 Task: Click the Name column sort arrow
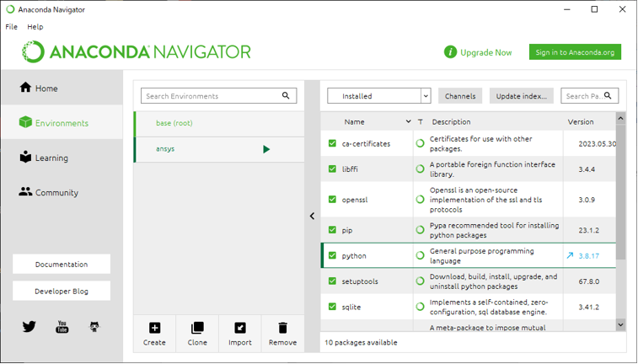coord(409,122)
